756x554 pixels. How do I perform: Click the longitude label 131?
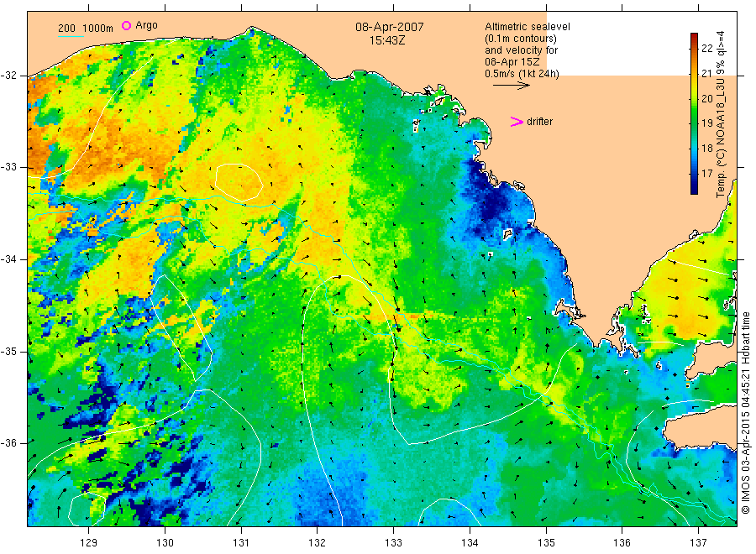point(241,543)
